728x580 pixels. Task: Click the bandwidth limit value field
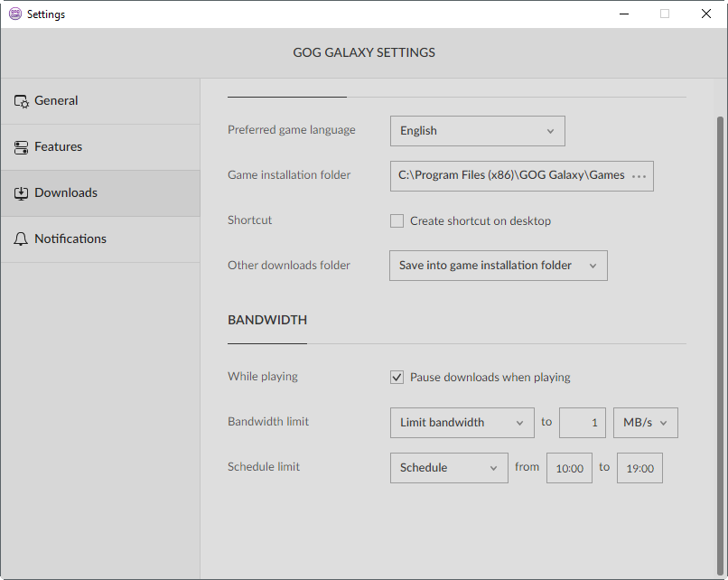pyautogui.click(x=583, y=423)
